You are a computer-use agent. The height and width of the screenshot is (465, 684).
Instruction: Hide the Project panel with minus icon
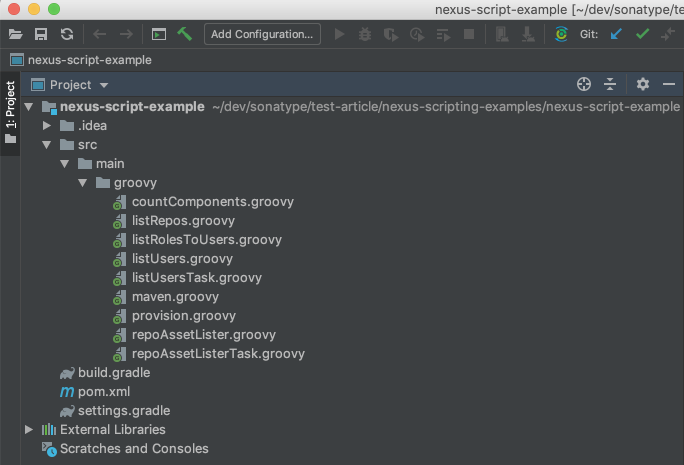[x=669, y=85]
